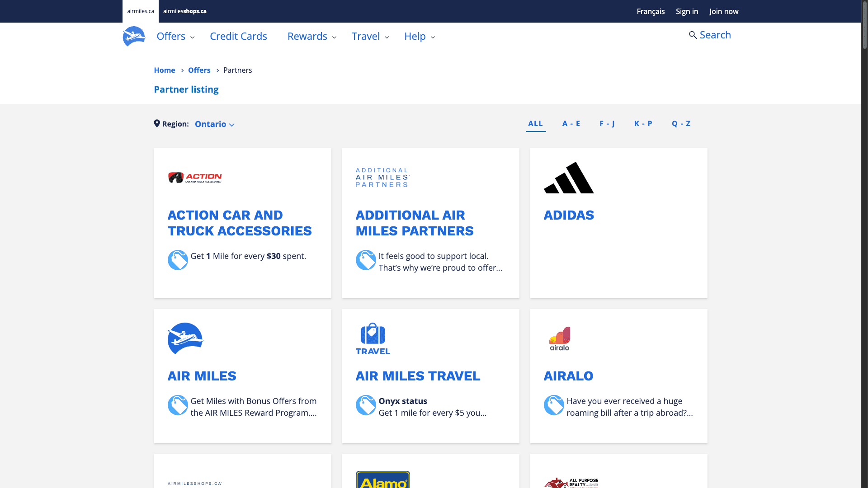Open the ADIDAS partner title

[x=569, y=215]
